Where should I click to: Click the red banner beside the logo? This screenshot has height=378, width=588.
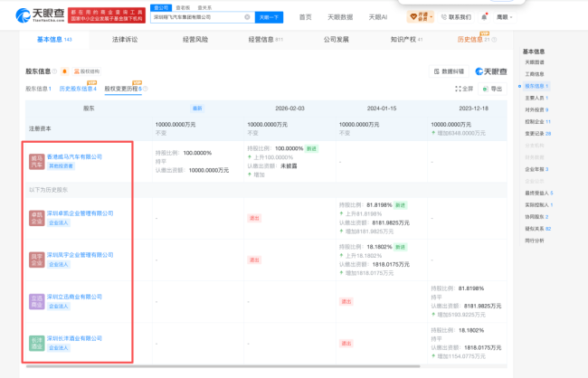[x=107, y=15]
